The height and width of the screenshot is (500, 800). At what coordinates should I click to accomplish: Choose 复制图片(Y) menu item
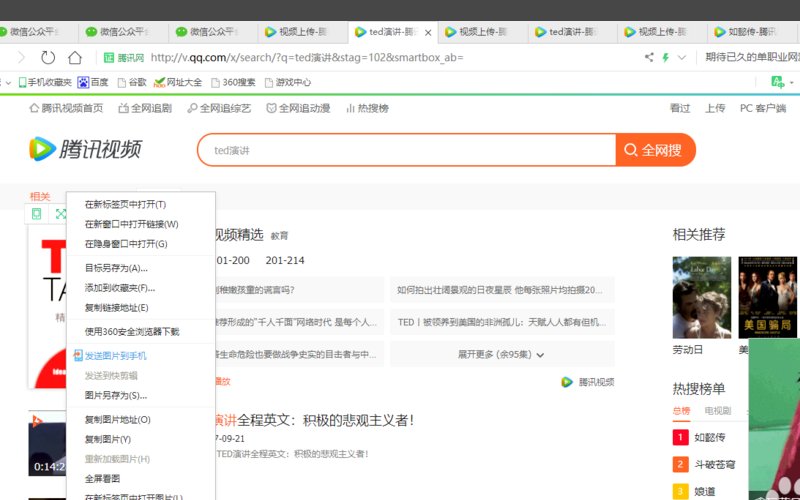pos(141,440)
